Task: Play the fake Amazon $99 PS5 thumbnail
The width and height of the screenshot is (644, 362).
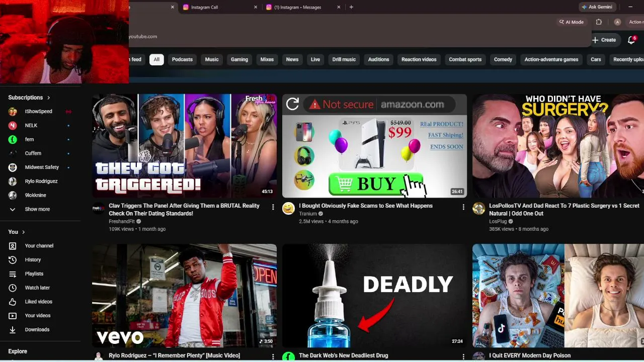Action: 374,146
